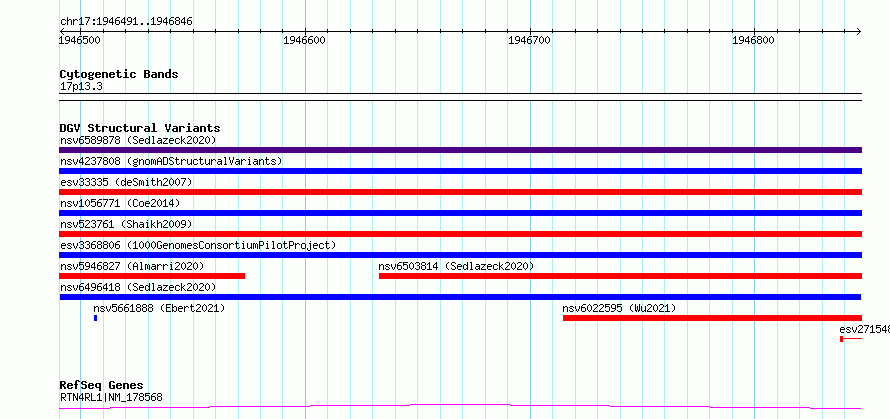Click variant label nsv6589878 (Sedlazeck2020)

coord(138,140)
